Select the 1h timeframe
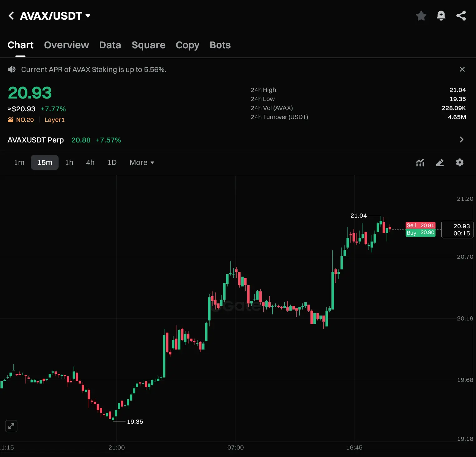The height and width of the screenshot is (457, 476). [x=69, y=162]
